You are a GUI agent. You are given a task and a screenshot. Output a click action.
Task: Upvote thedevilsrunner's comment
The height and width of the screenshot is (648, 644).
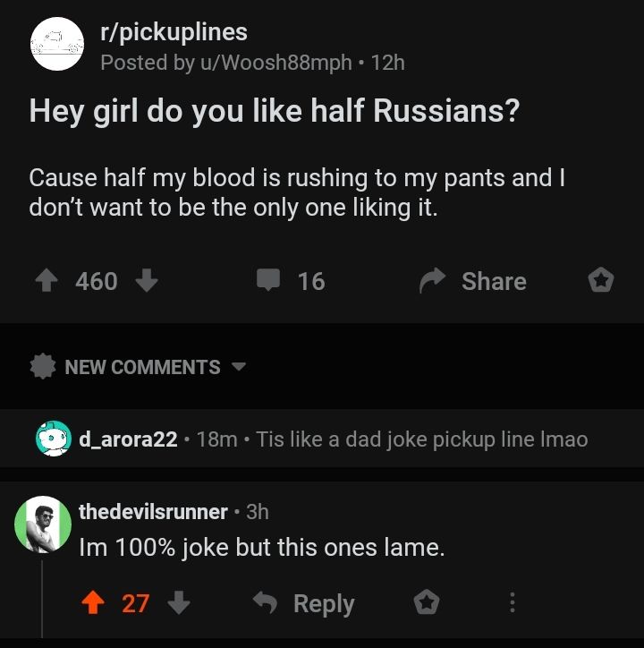point(95,603)
